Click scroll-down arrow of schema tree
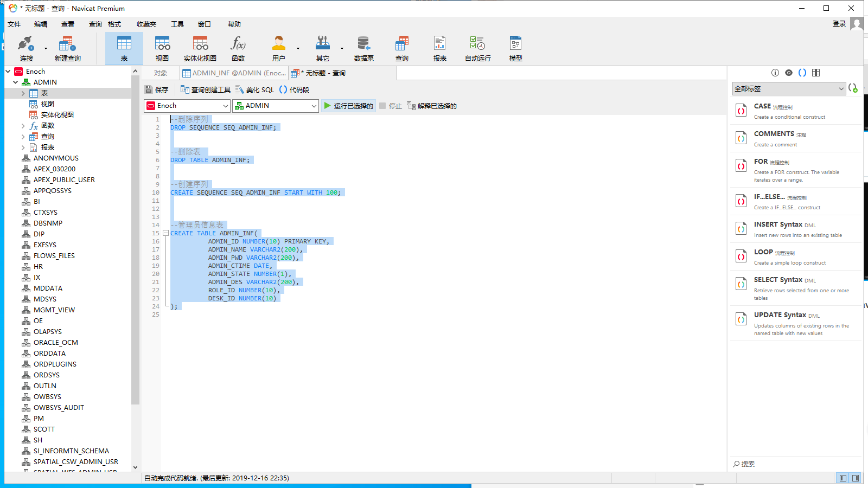Image resolution: width=868 pixels, height=488 pixels. tap(135, 467)
